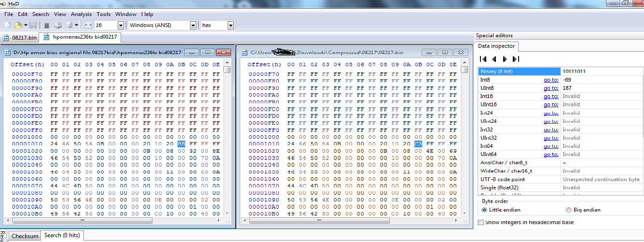
Task: Switch to the 08217.bin document tab
Action: click(20, 38)
